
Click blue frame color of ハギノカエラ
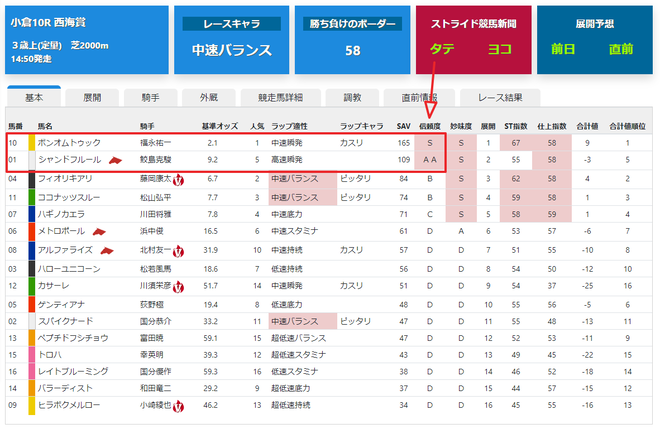pyautogui.click(x=32, y=214)
